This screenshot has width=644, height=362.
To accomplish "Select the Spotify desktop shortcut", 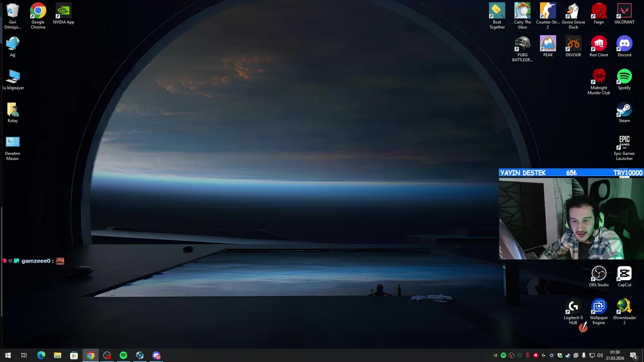I will tap(624, 79).
